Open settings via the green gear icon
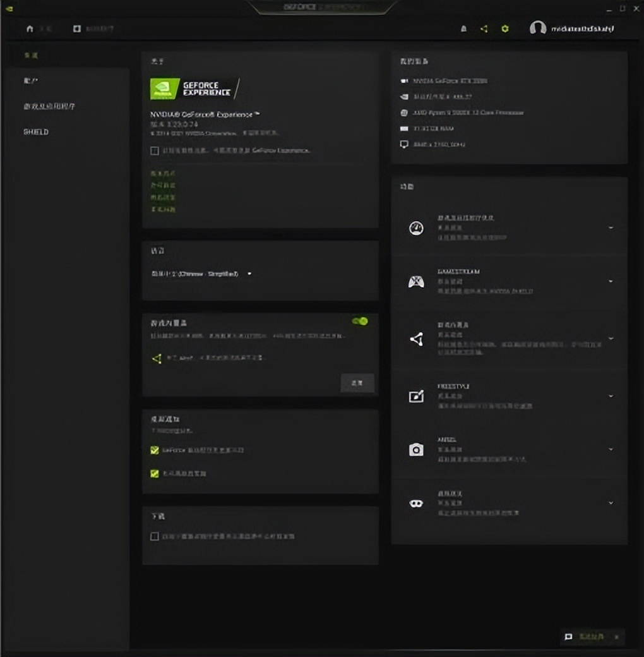Viewport: 644px width, 657px height. click(x=504, y=29)
